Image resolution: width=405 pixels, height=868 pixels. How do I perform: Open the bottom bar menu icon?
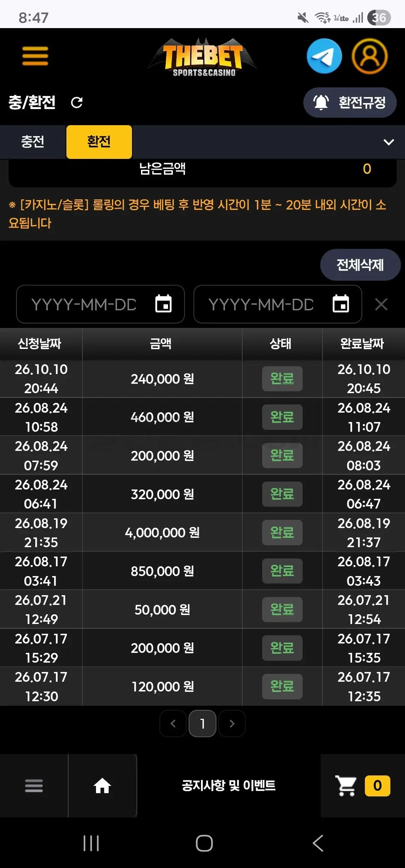click(x=34, y=786)
